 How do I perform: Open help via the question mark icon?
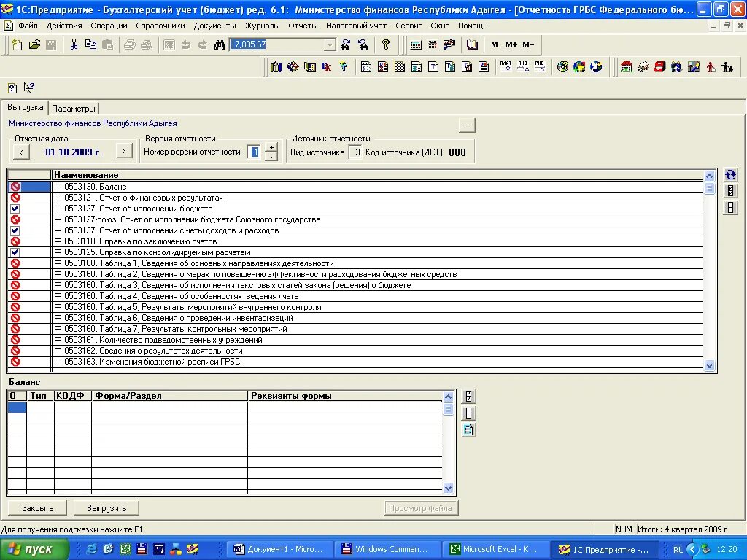tap(386, 44)
